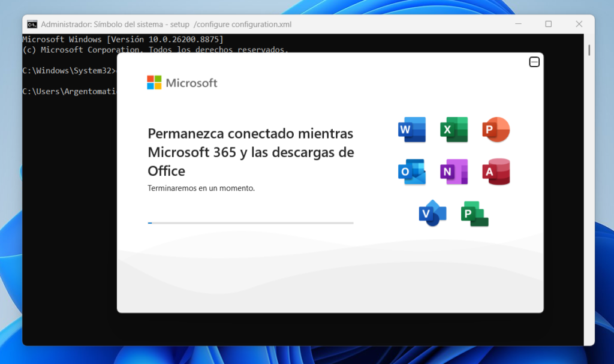Screen dimensions: 614x364
Task: Click the installation progress bar
Action: pyautogui.click(x=251, y=223)
